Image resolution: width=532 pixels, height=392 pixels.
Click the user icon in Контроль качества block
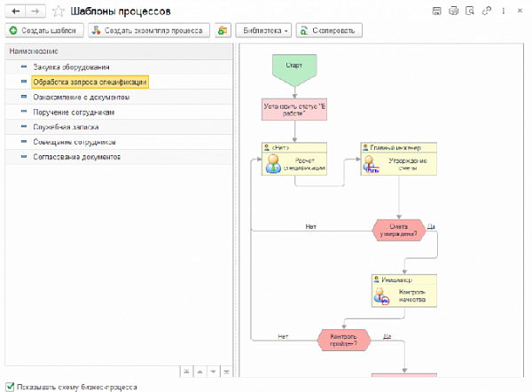381,295
